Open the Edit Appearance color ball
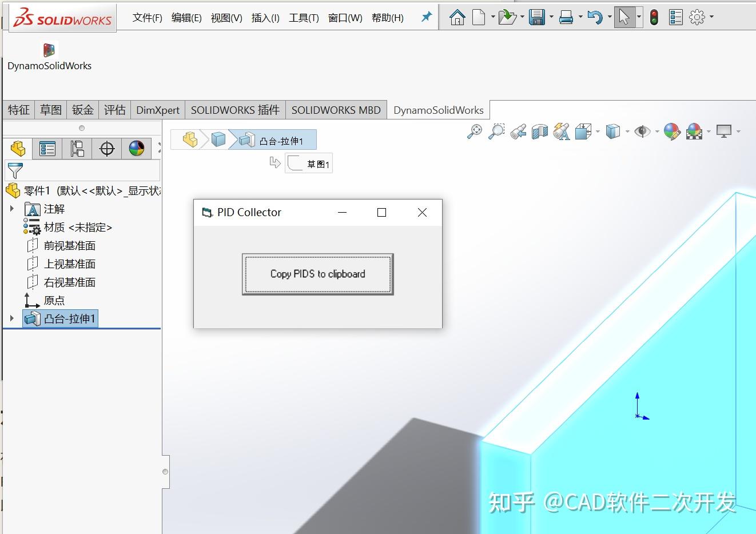Image resolution: width=756 pixels, height=534 pixels. tap(671, 131)
